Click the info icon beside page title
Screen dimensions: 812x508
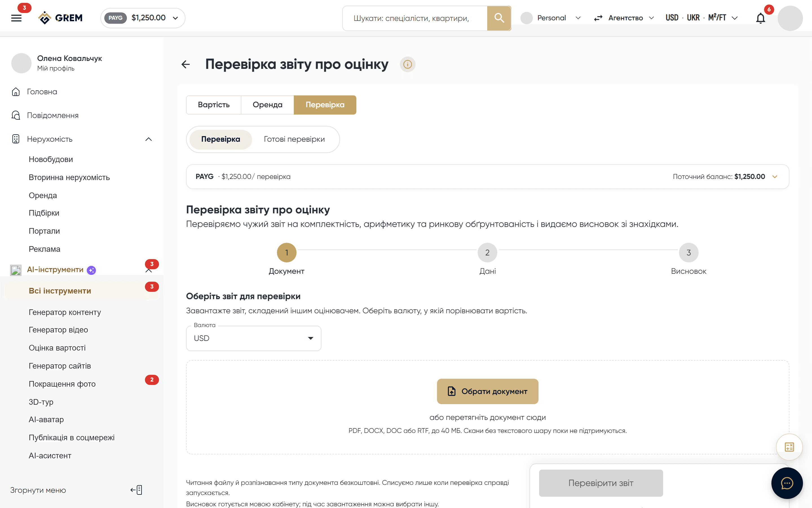tap(407, 64)
